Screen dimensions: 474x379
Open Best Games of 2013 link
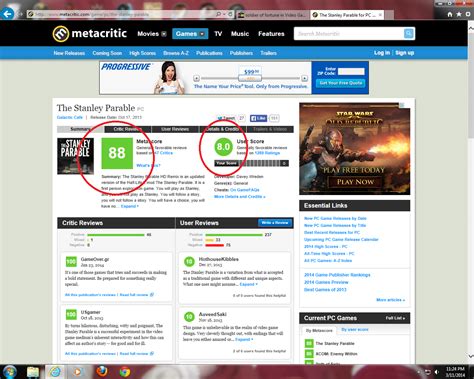coord(325,289)
